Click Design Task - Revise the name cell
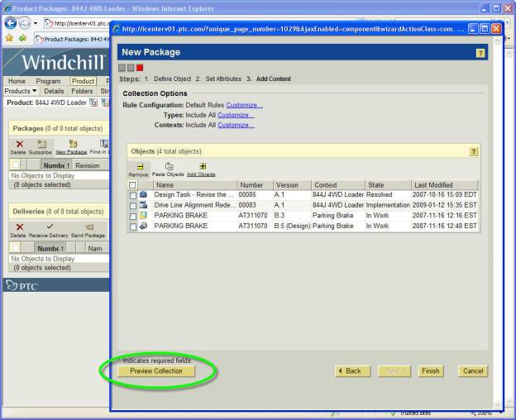This screenshot has height=420, width=516. 194,194
